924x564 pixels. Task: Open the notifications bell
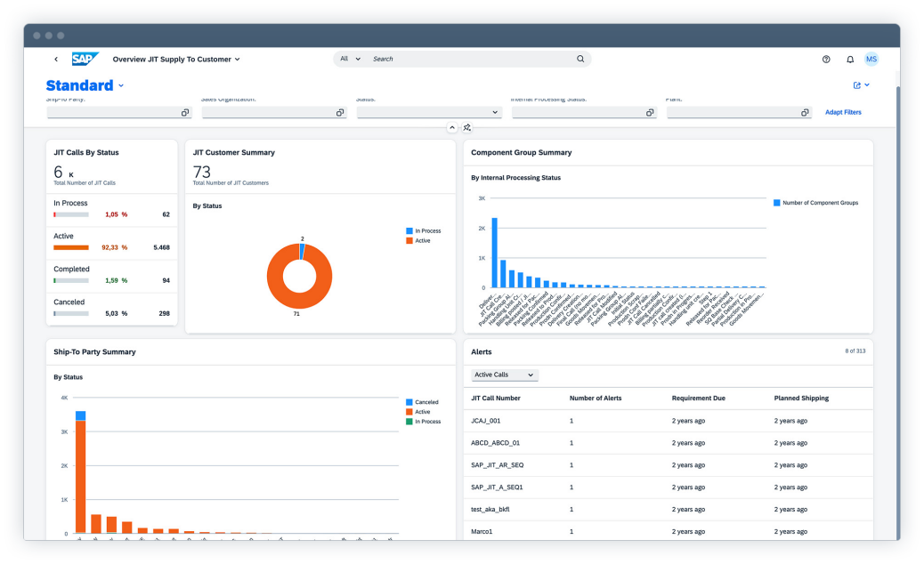849,60
